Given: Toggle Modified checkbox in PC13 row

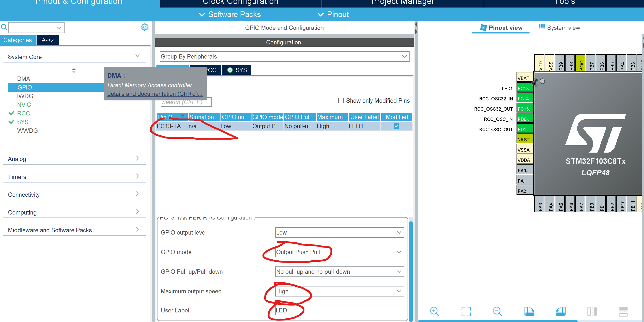Looking at the screenshot, I should tap(396, 126).
